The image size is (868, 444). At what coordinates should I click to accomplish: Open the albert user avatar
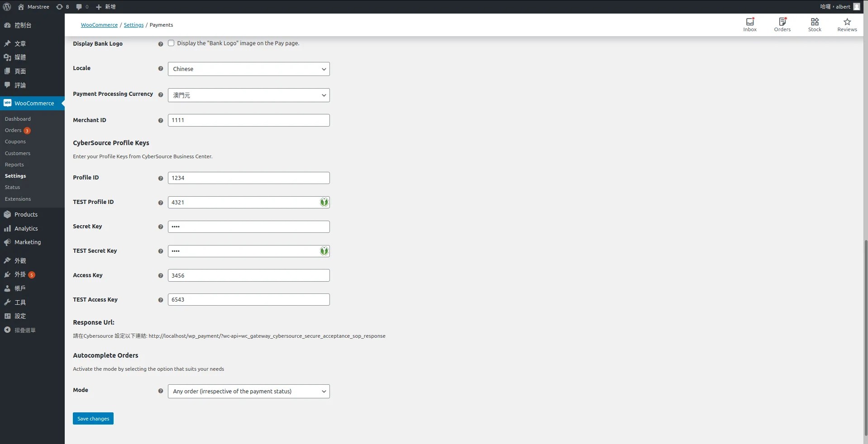[x=857, y=7]
